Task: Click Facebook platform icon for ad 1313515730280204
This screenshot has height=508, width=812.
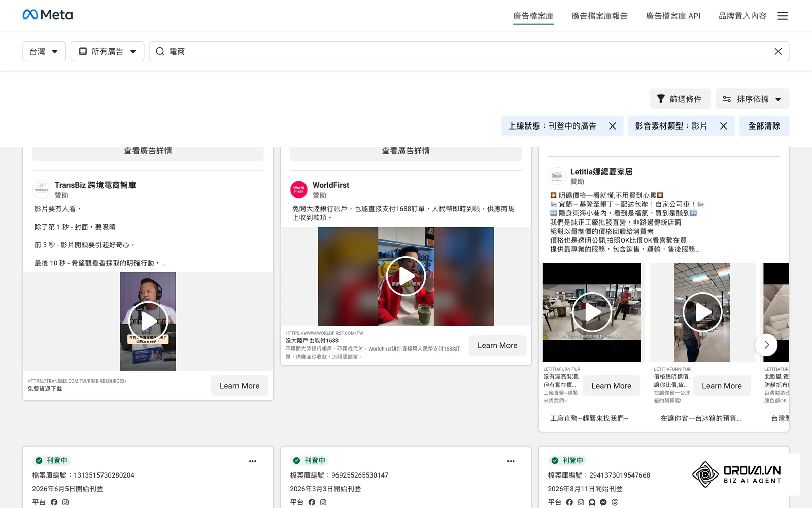Action: pyautogui.click(x=54, y=502)
